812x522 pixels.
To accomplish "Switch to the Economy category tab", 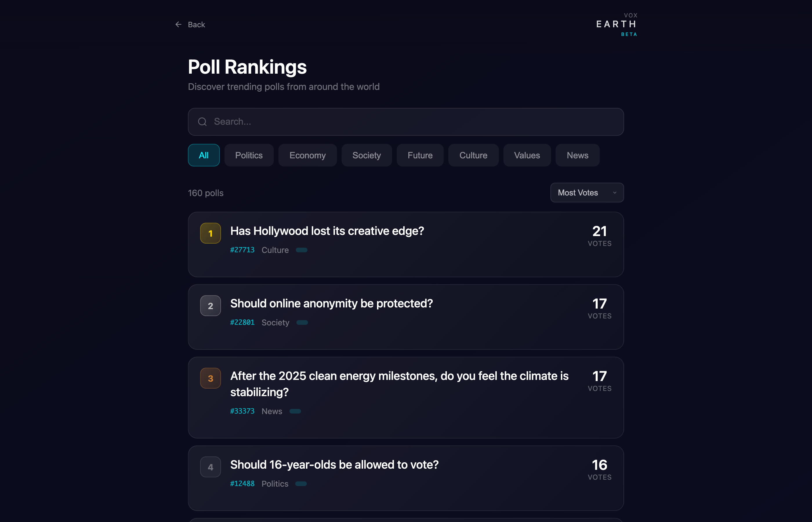I will 307,155.
